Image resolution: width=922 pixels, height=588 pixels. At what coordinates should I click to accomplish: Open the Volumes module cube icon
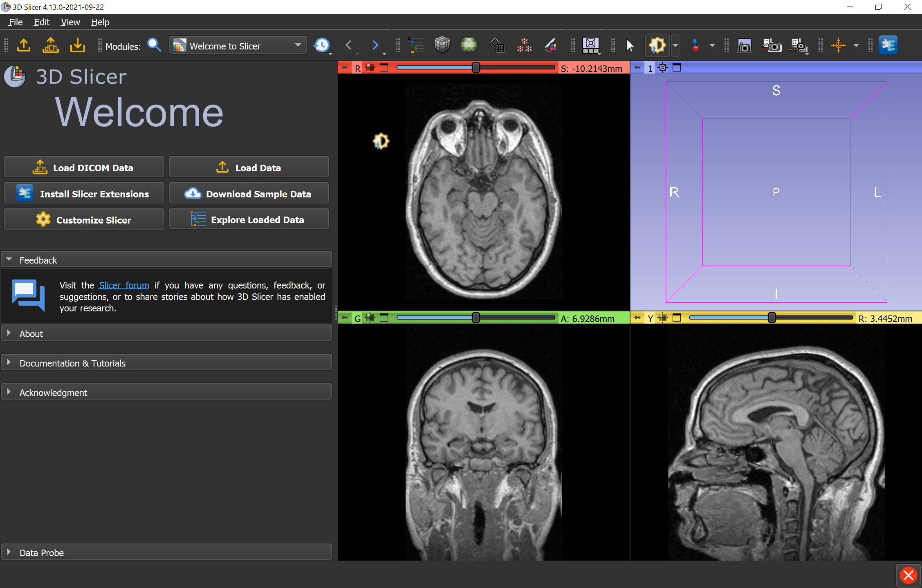pos(442,45)
